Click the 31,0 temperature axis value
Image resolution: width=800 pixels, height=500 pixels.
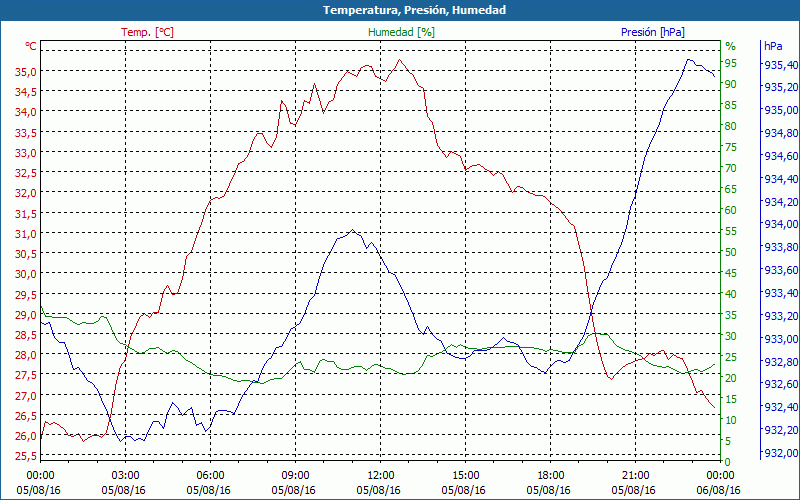[x=25, y=234]
